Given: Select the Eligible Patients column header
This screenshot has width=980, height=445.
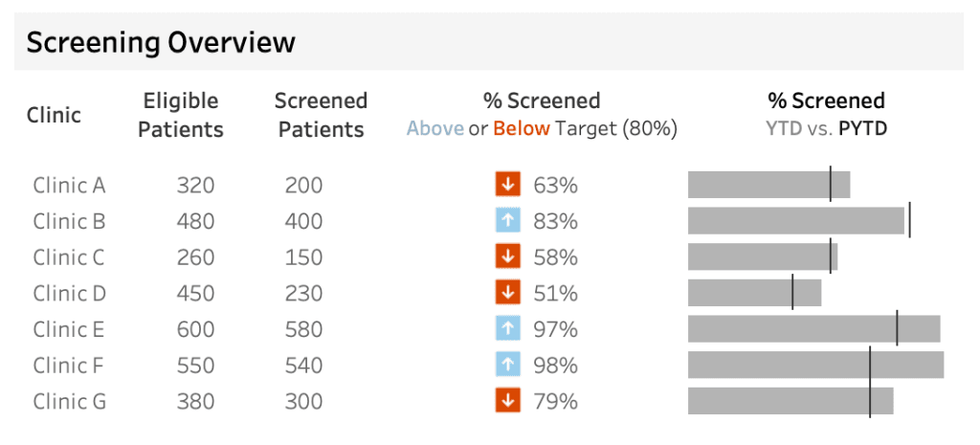Looking at the screenshot, I should 181,115.
